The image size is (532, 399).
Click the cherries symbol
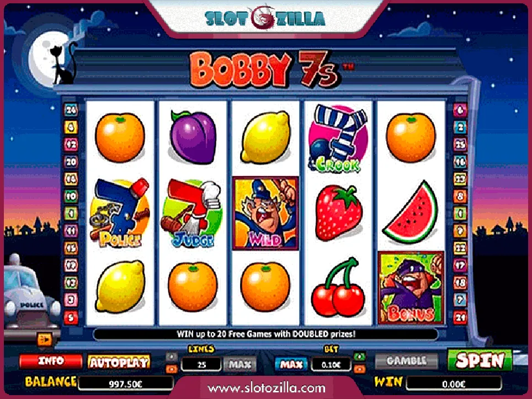tap(338, 287)
